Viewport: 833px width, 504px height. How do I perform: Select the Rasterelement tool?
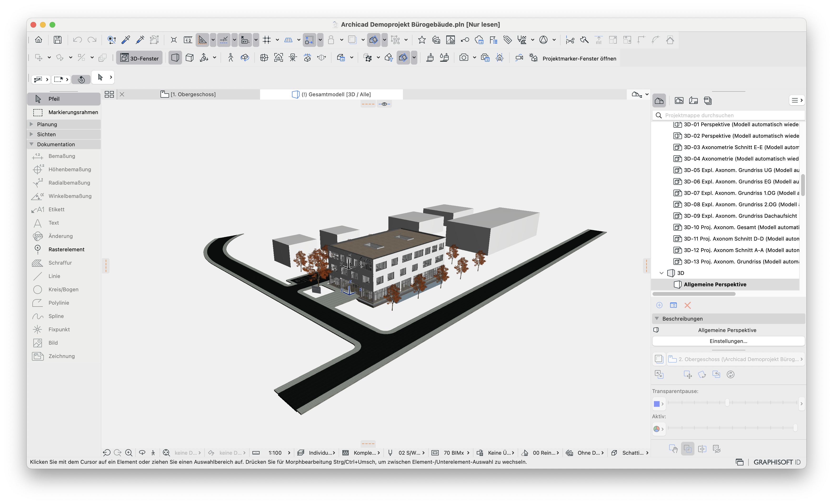pyautogui.click(x=64, y=249)
